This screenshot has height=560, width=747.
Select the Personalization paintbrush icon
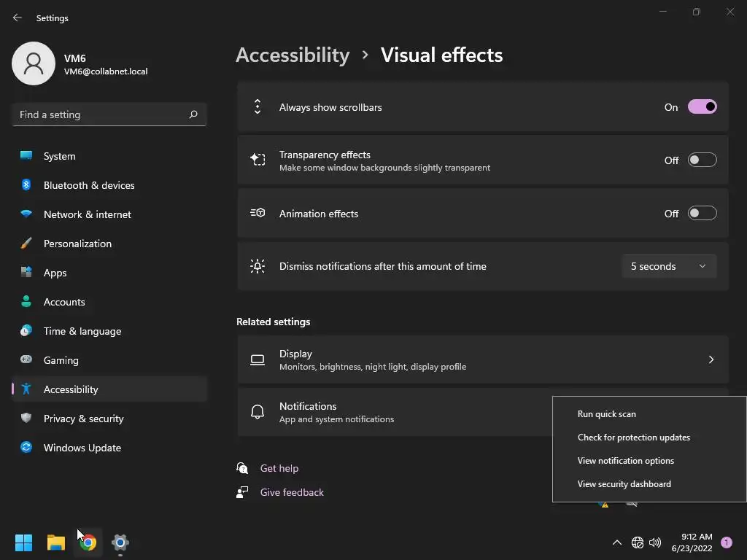26,244
